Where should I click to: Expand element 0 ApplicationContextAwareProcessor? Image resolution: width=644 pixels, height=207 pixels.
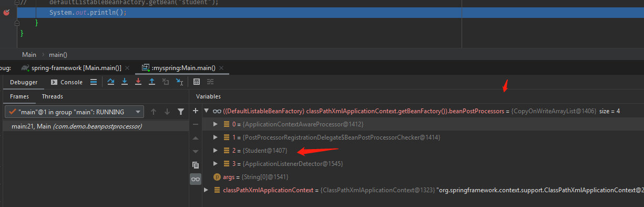pyautogui.click(x=216, y=124)
